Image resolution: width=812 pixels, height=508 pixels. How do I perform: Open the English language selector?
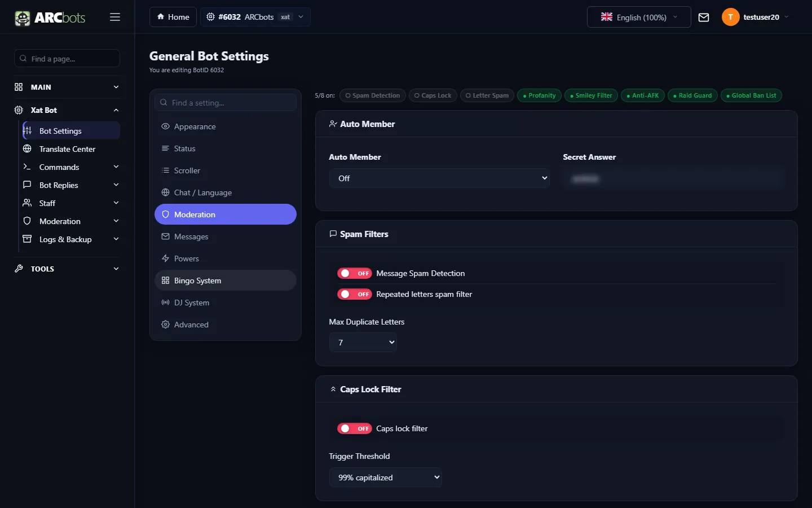[x=639, y=17]
